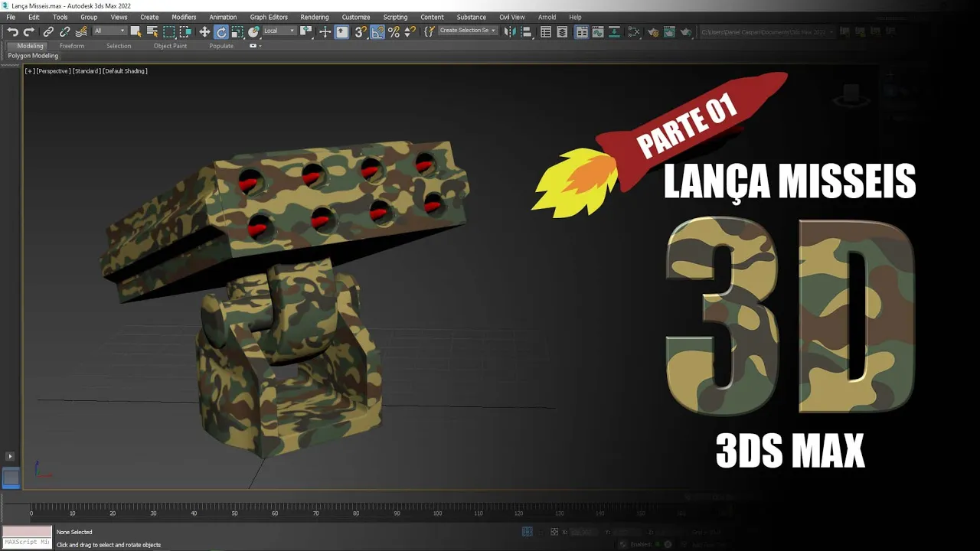Click the Edit Named Selection Sets icon

coord(429,31)
